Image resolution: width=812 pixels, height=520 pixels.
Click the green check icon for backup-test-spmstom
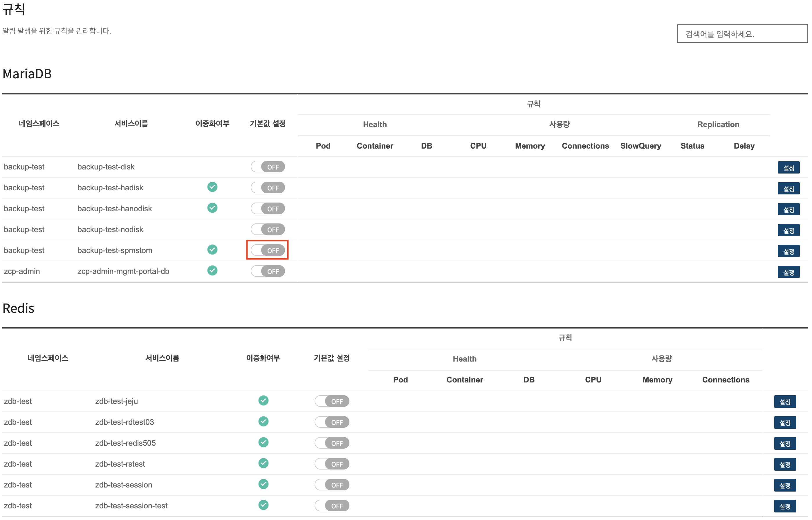(x=212, y=250)
